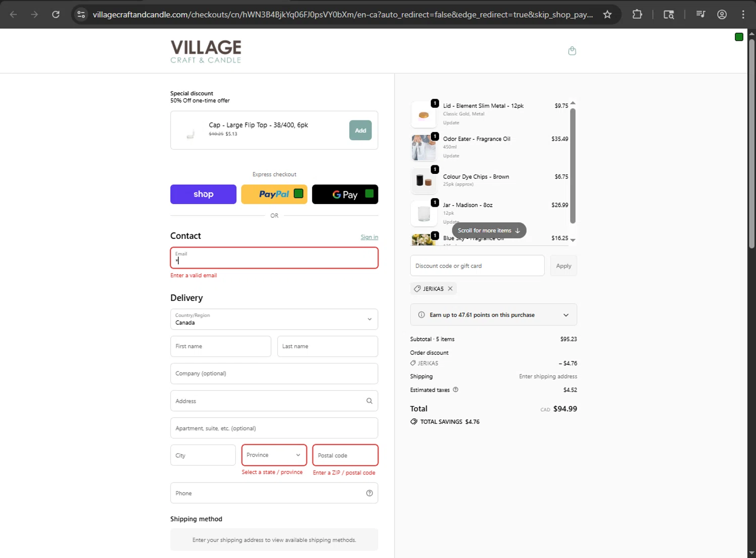Click the up arrow of cart items scroller
The image size is (756, 558).
[x=573, y=103]
